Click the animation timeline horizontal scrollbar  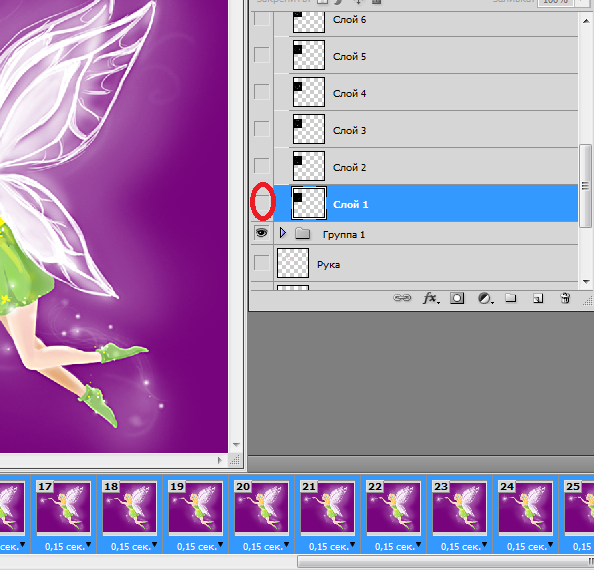click(x=445, y=561)
